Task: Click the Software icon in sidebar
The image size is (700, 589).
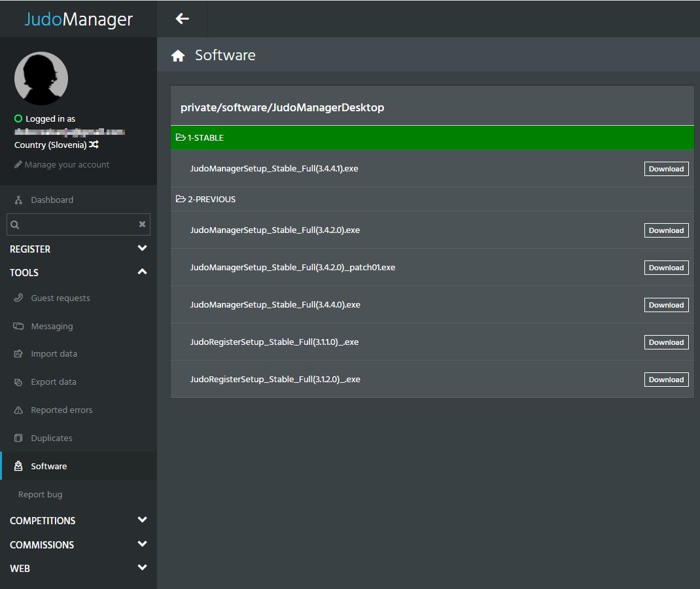Action: point(18,466)
